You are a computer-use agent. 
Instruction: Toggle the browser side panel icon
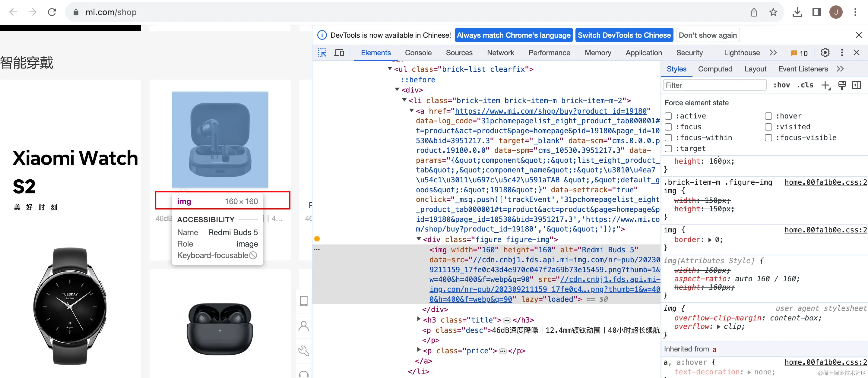816,12
